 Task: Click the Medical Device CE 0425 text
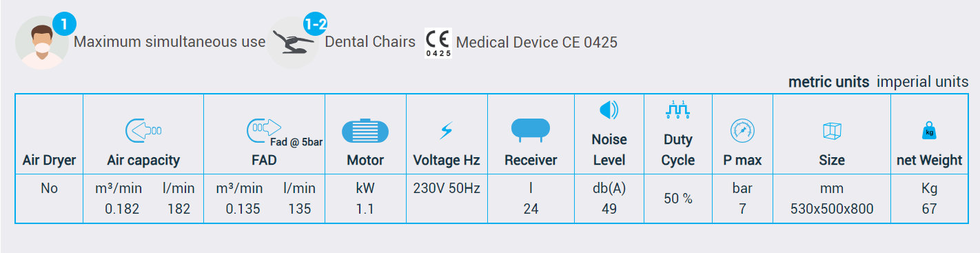click(537, 42)
